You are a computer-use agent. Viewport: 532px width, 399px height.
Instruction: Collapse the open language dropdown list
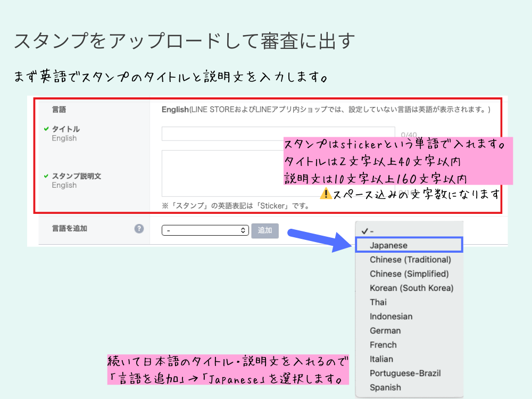point(205,230)
